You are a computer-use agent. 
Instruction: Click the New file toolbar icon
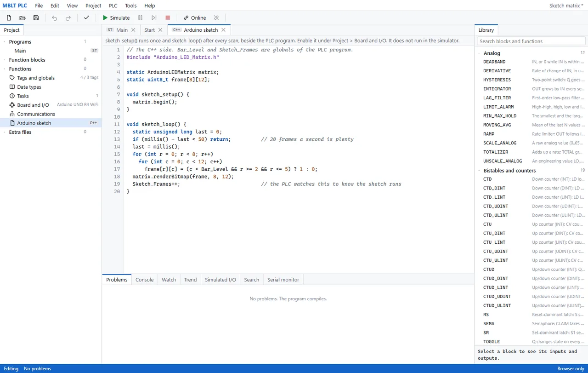pyautogui.click(x=9, y=18)
